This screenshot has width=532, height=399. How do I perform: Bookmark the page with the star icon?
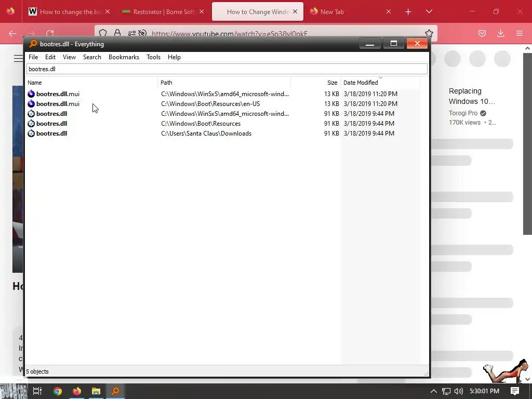(x=429, y=33)
